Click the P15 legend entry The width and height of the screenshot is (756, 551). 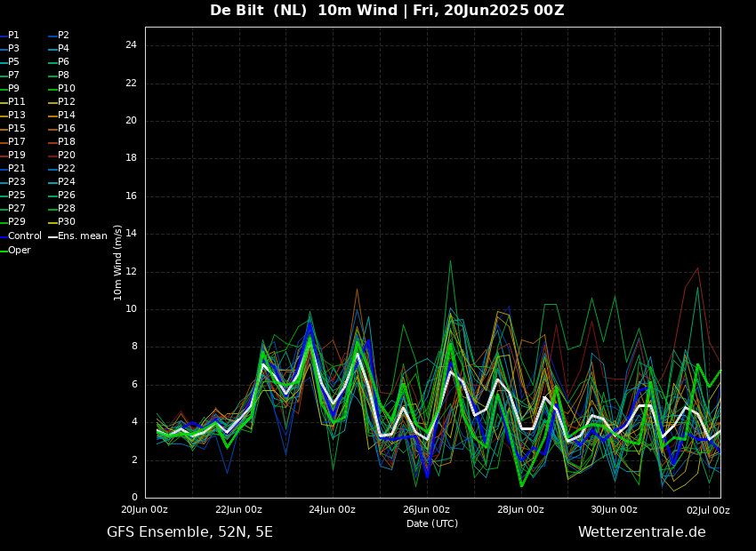point(12,129)
